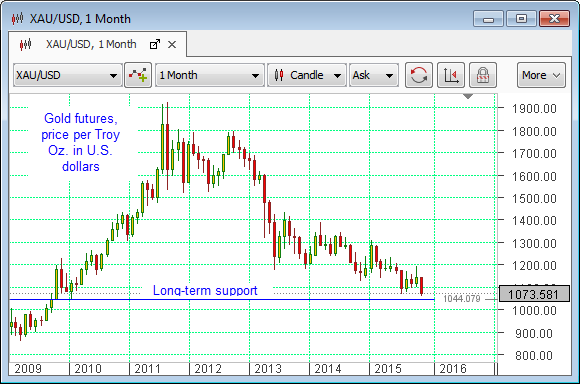Screen dimensions: 580x384
Task: Click the 2012 label on the time axis
Action: tap(208, 369)
